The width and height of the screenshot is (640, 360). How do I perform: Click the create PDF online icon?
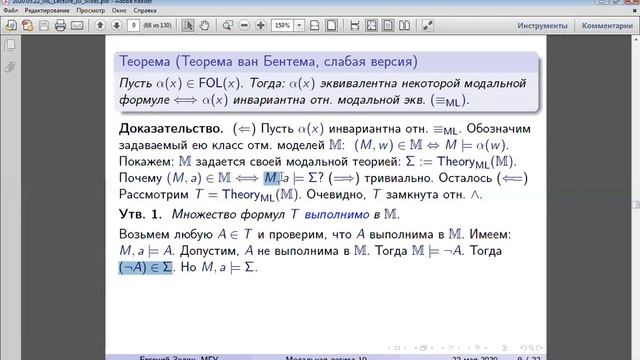click(27, 26)
